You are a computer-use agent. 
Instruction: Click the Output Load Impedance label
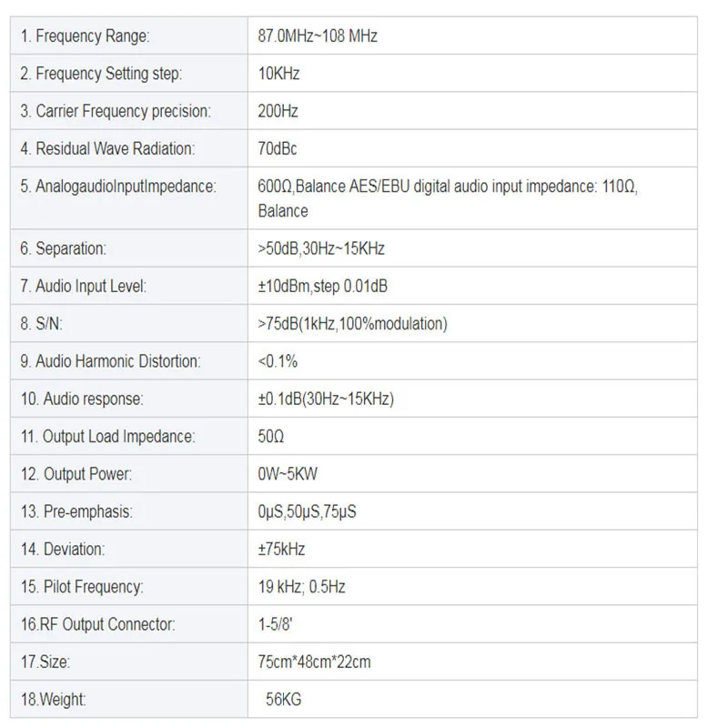[107, 437]
